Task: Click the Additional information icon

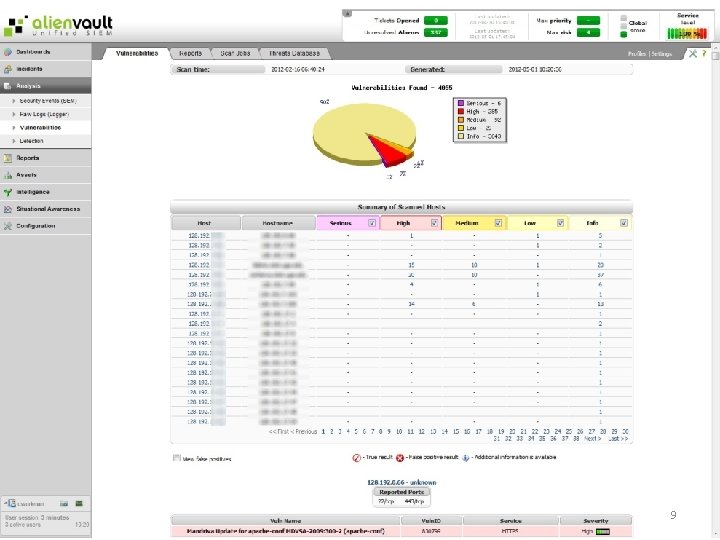Action: (x=466, y=458)
